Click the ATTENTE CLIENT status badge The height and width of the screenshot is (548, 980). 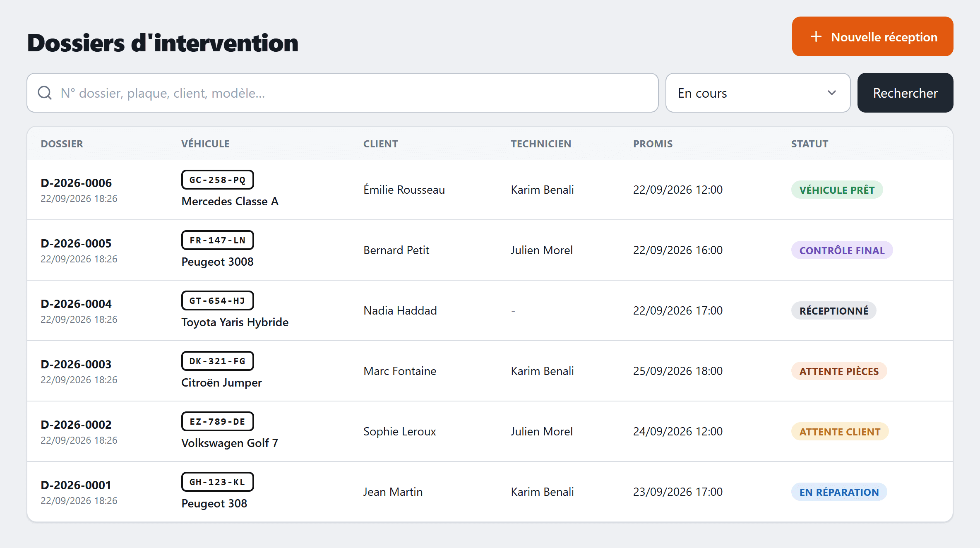coord(840,432)
